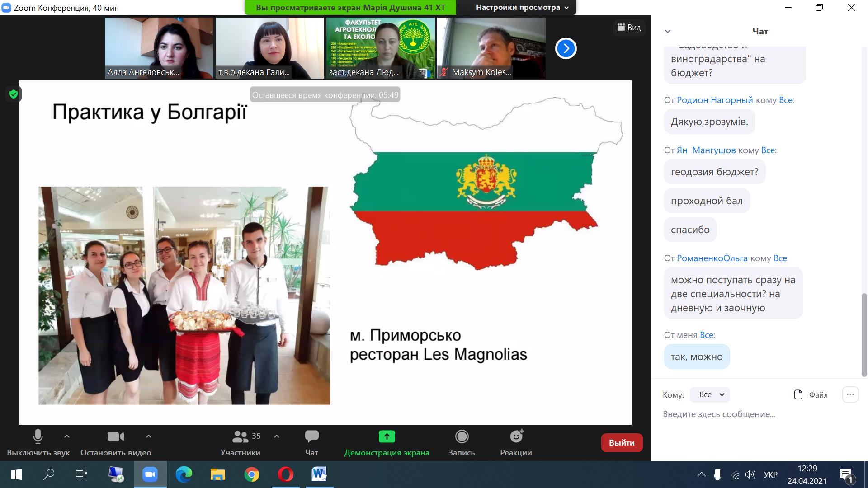Open the Reactions emoji icon
Image resolution: width=868 pixels, height=488 pixels.
[516, 436]
